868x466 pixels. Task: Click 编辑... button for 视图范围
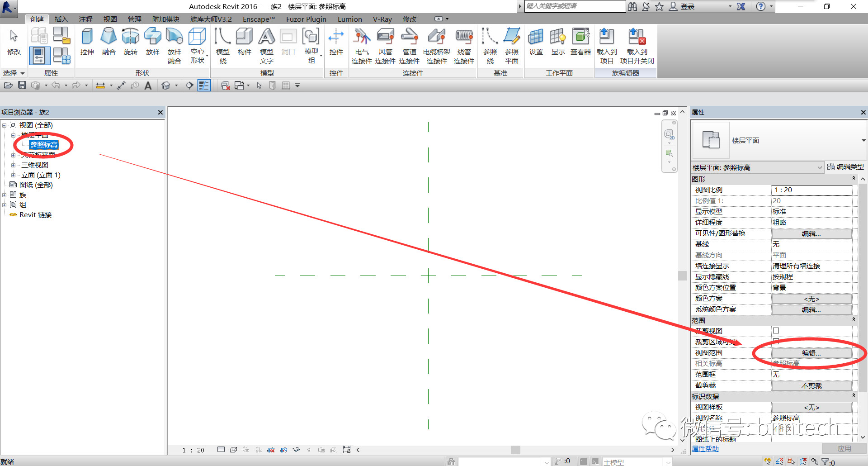pyautogui.click(x=811, y=353)
